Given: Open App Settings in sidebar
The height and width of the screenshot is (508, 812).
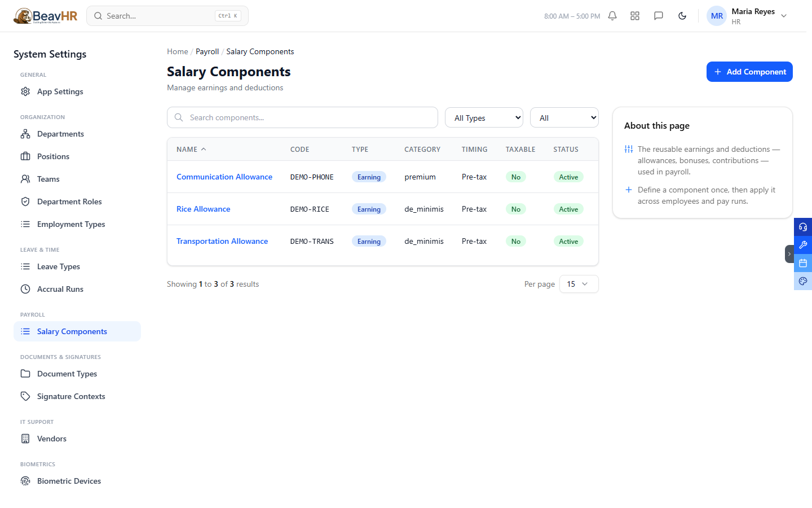Looking at the screenshot, I should (x=77, y=91).
